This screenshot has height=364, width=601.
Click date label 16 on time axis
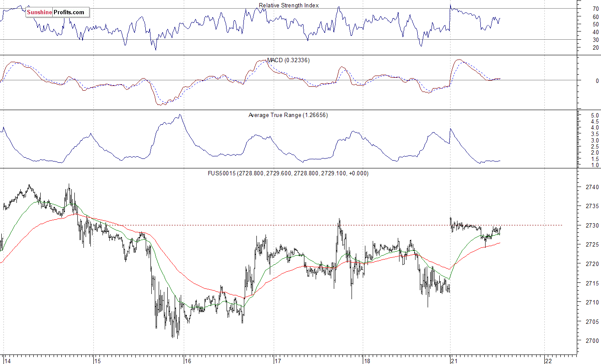188,361
